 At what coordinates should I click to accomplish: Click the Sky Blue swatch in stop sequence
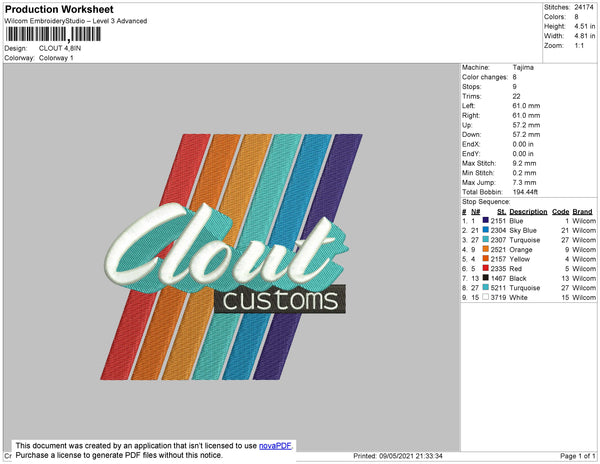(486, 230)
